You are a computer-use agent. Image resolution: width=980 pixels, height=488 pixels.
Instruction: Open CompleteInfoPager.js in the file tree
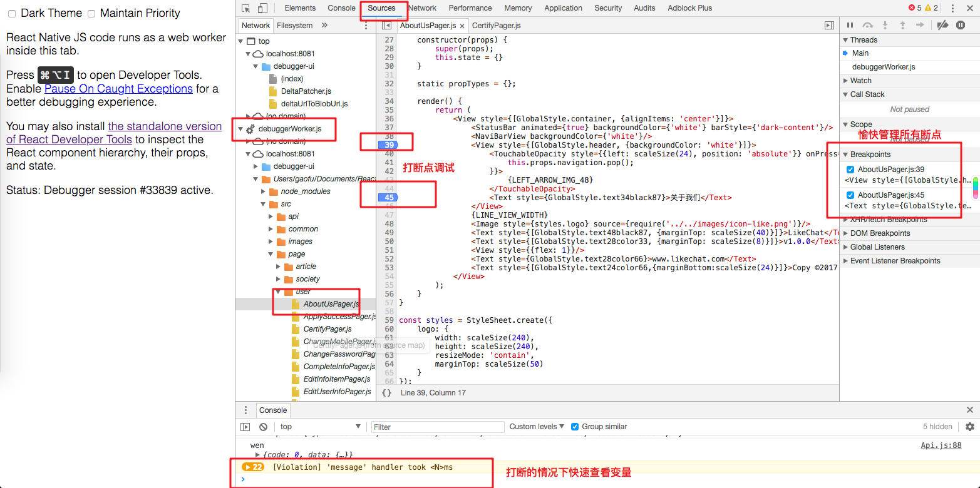click(339, 367)
